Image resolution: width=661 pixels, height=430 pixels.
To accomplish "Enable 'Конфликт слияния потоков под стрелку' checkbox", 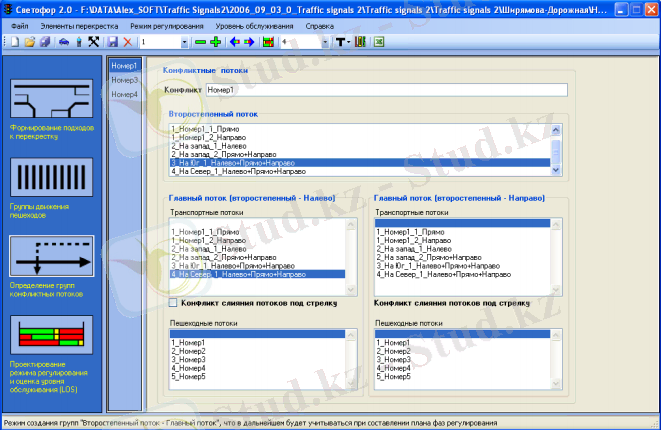I will point(174,302).
